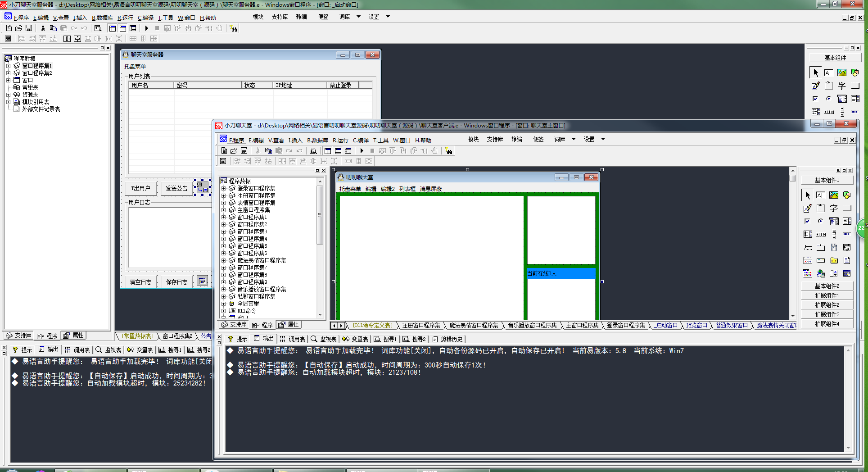Switch to the 输出 tab in the front output panel
The width and height of the screenshot is (868, 472).
[x=264, y=339]
